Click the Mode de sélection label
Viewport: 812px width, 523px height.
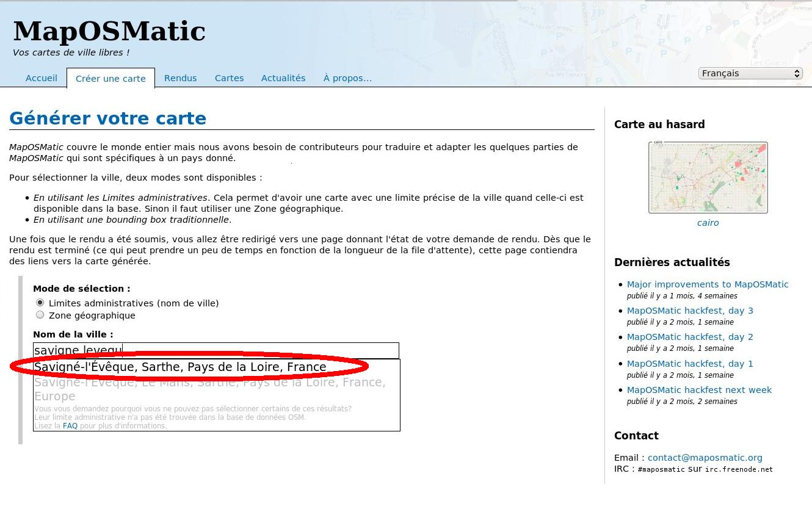coord(82,289)
